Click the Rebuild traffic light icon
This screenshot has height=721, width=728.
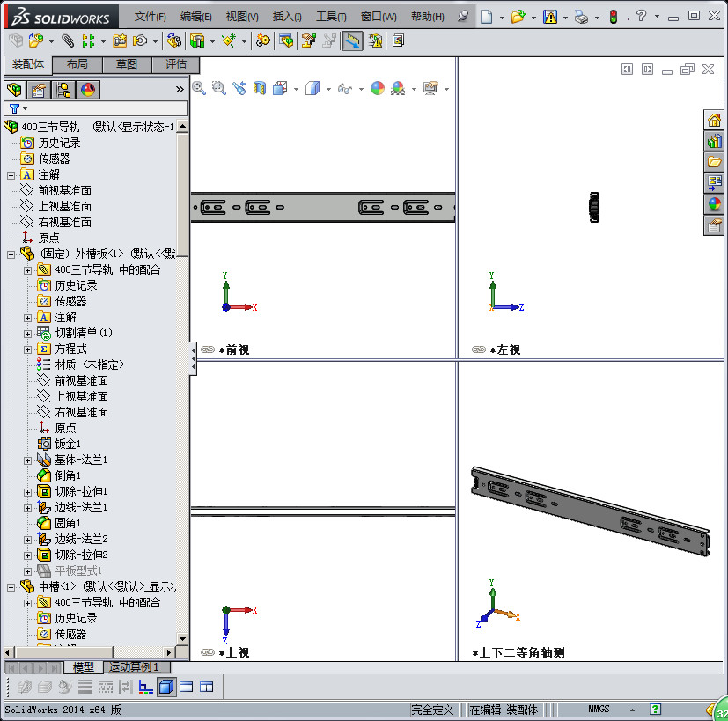(x=614, y=18)
